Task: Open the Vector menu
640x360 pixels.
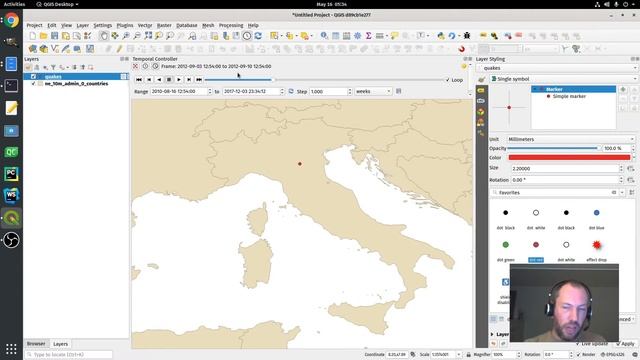Action: [144, 25]
